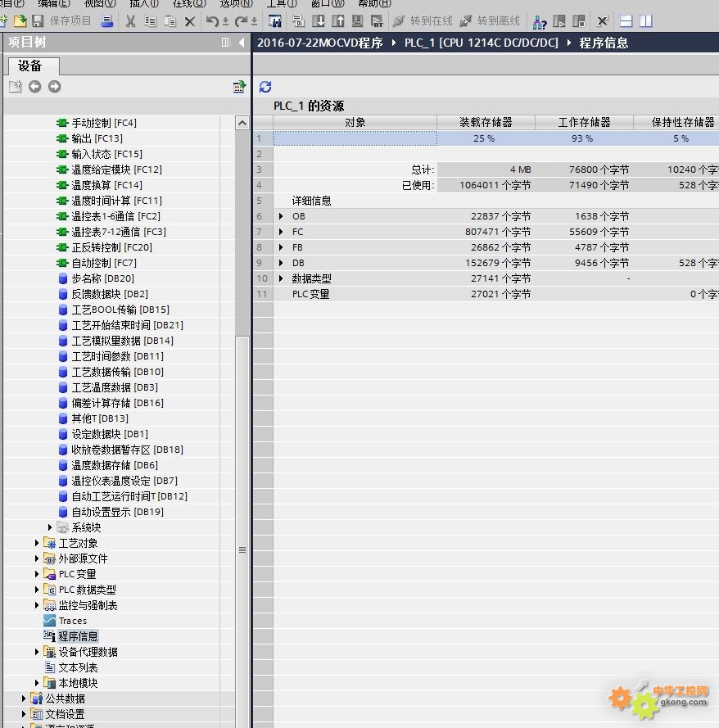
Task: Expand the PLC 数据类型 tree node
Action: [x=37, y=590]
